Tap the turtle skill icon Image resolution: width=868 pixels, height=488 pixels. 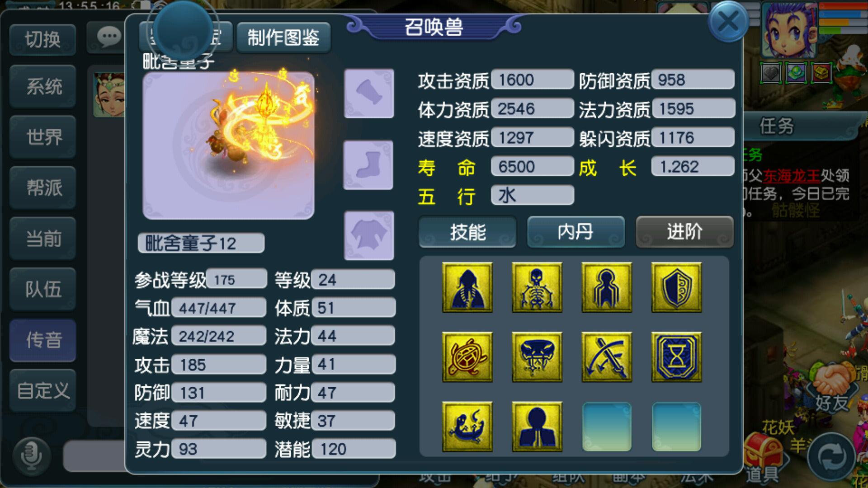(467, 357)
